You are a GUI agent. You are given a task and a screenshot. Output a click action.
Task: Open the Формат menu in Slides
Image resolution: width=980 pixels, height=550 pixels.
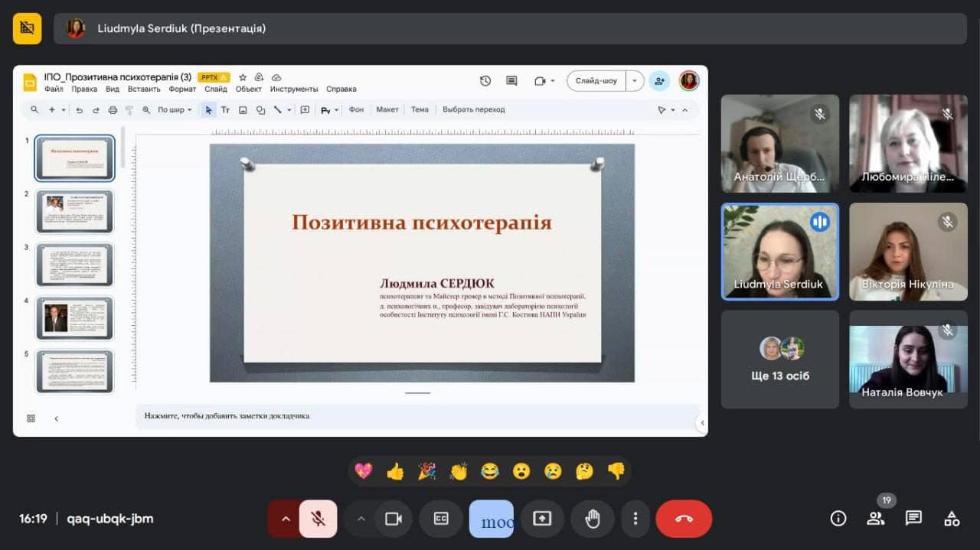pyautogui.click(x=182, y=89)
